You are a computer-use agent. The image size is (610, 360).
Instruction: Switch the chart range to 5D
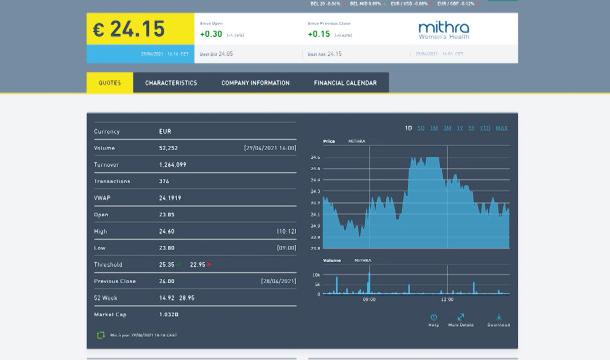[x=421, y=128]
